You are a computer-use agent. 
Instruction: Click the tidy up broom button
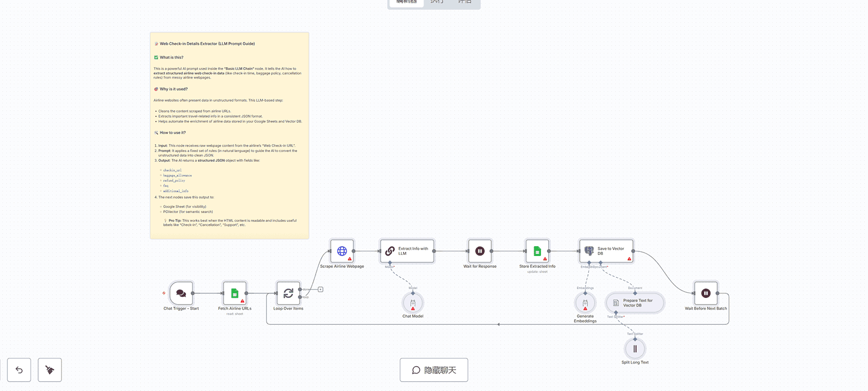(x=50, y=370)
